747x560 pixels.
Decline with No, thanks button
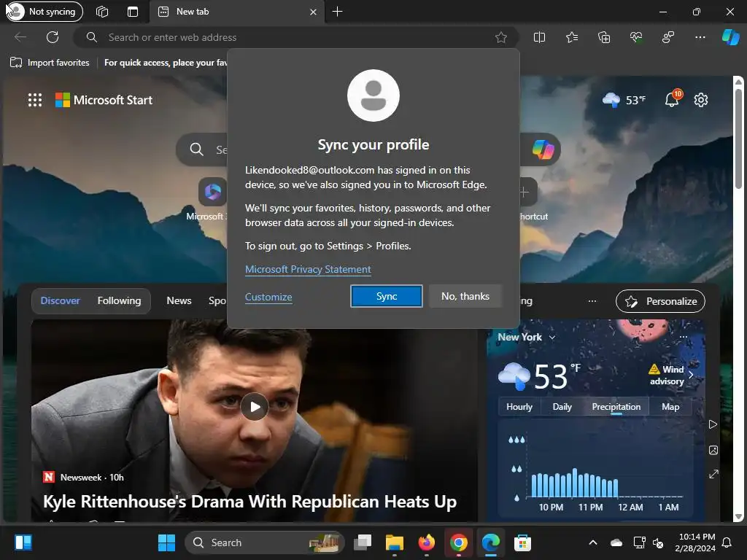coord(465,296)
